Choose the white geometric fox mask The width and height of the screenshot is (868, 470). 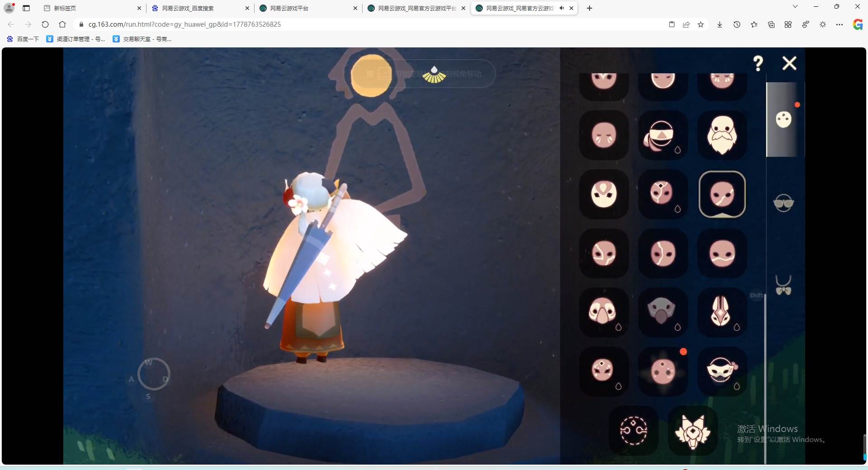693,431
